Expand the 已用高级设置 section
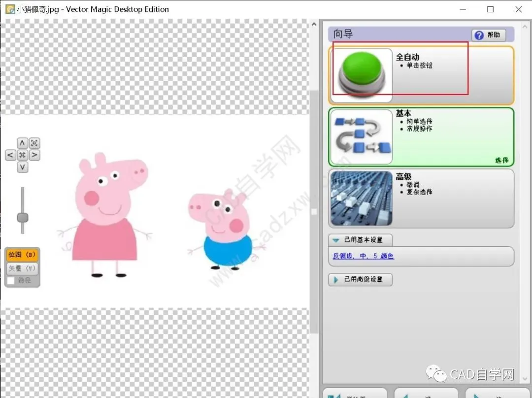 (x=360, y=280)
